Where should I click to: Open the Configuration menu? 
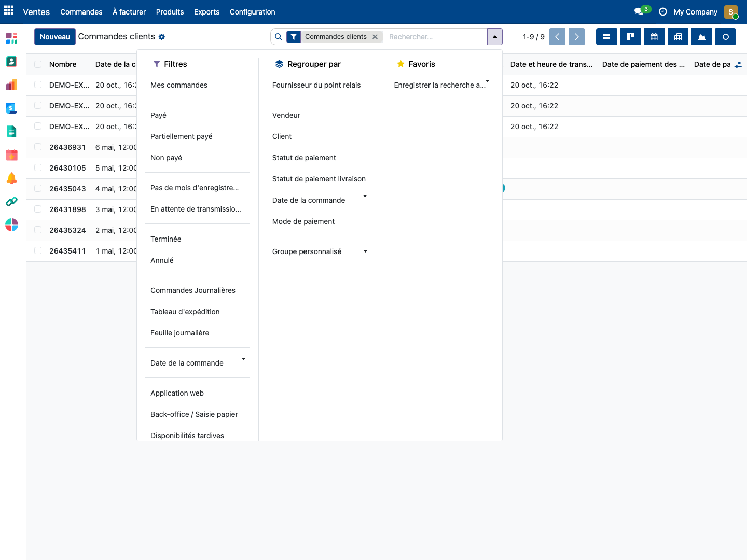253,12
